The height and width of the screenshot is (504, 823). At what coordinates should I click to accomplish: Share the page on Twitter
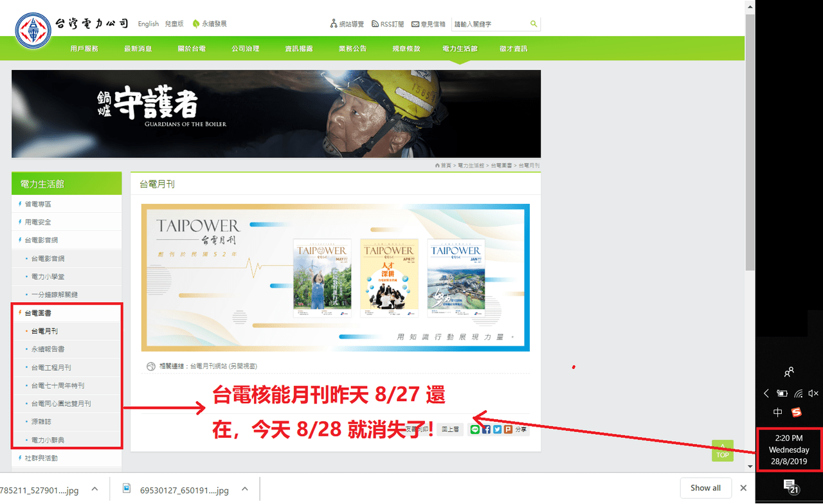[497, 429]
